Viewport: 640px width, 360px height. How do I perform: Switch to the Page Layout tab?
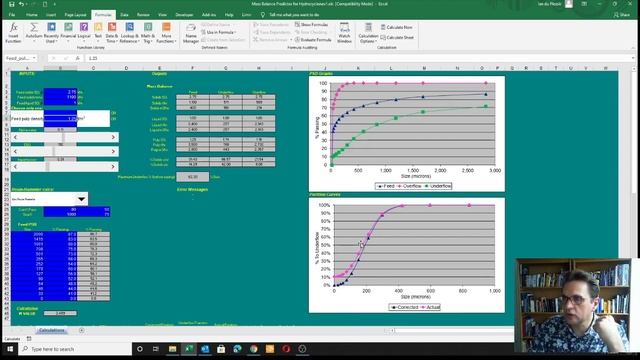tap(76, 15)
